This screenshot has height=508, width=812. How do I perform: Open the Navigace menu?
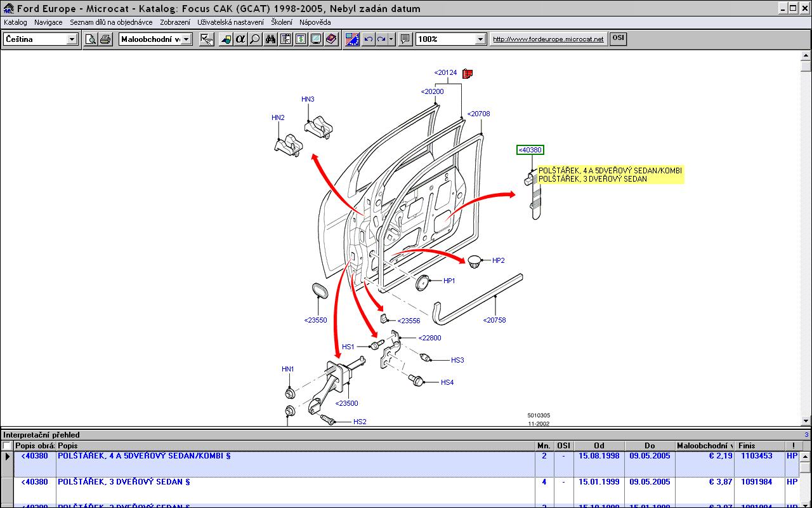pos(48,22)
